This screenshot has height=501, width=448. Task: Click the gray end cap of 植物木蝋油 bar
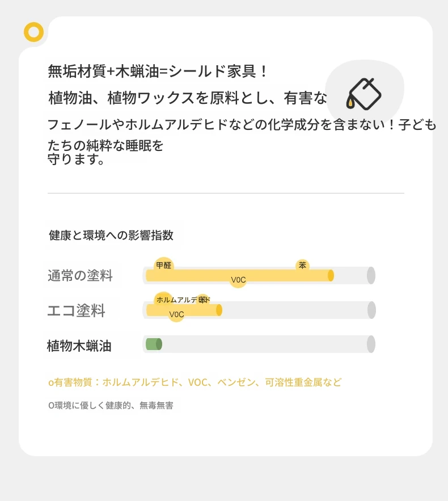[371, 344]
